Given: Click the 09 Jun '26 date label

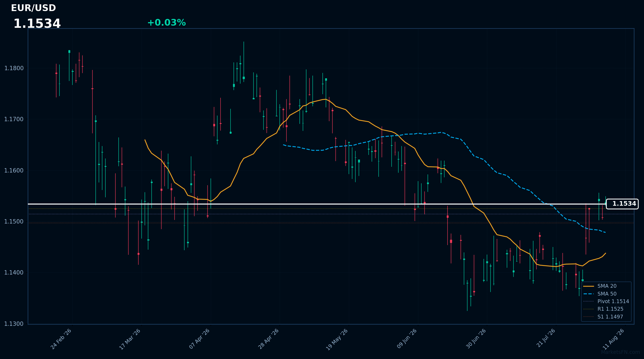Looking at the screenshot, I should (407, 339).
